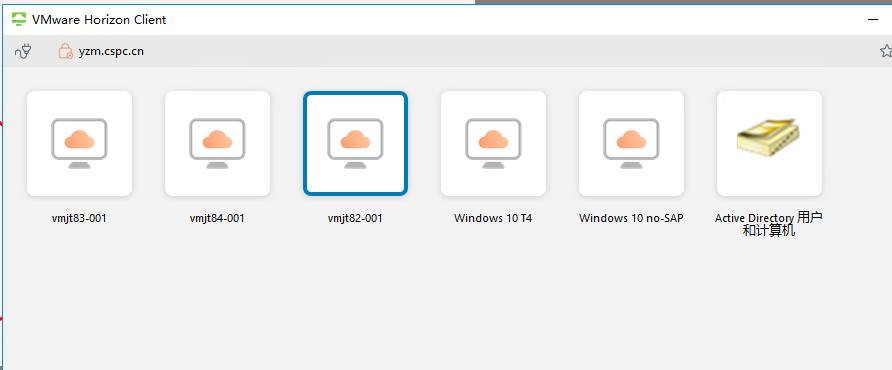
Task: Click the yzm.cspc.cn server address text
Action: [111, 51]
